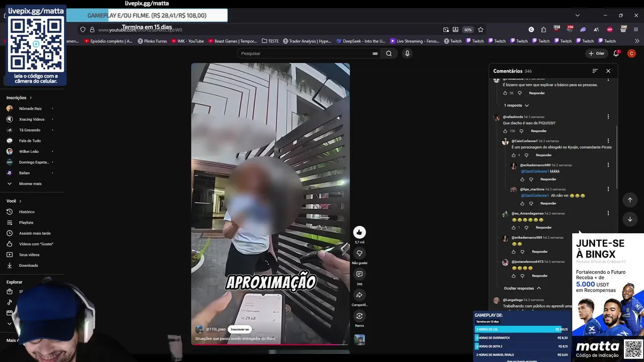
Task: Open 'Assistir mais tarde' in sidebar
Action: pyautogui.click(x=35, y=233)
